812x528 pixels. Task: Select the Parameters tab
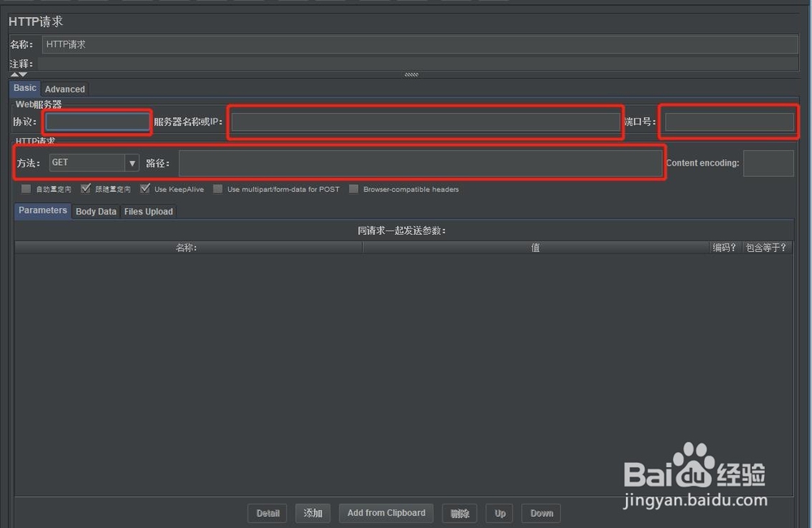(x=42, y=210)
